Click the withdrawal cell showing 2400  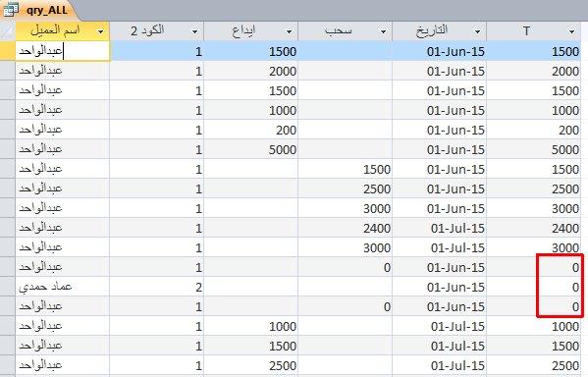tap(345, 228)
